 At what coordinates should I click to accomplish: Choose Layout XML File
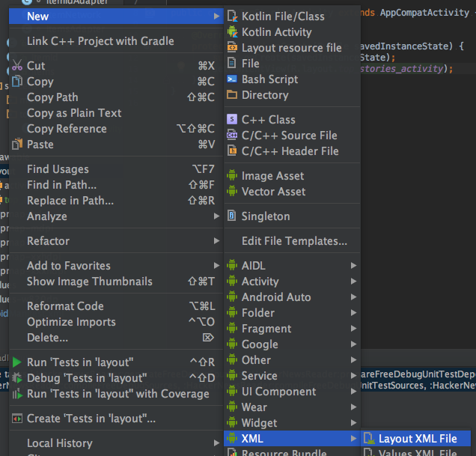(415, 438)
